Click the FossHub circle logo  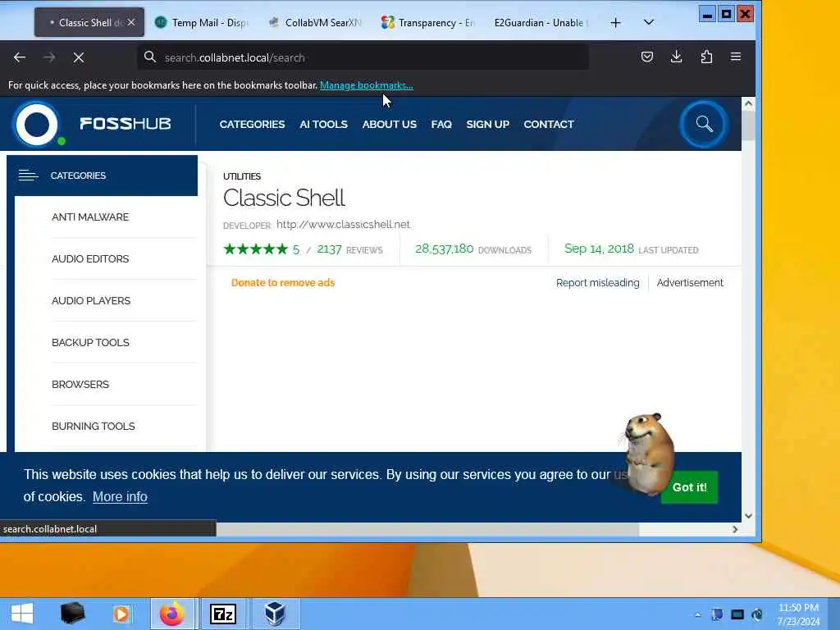[x=37, y=124]
